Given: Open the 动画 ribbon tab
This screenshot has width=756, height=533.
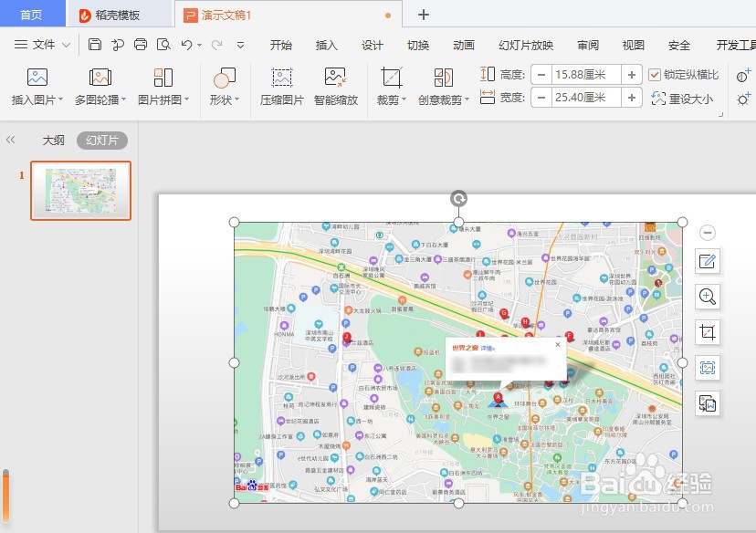Looking at the screenshot, I should (463, 46).
